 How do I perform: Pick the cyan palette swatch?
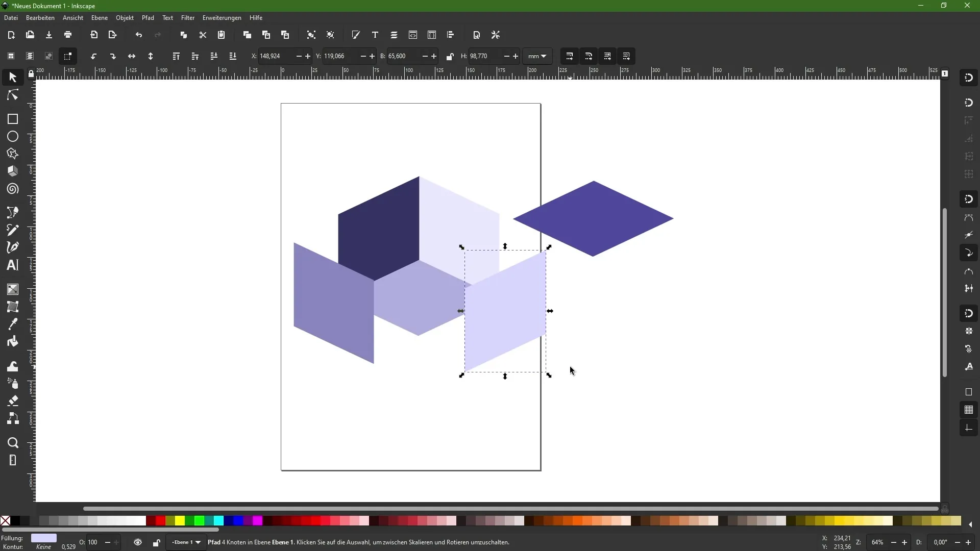tap(218, 520)
